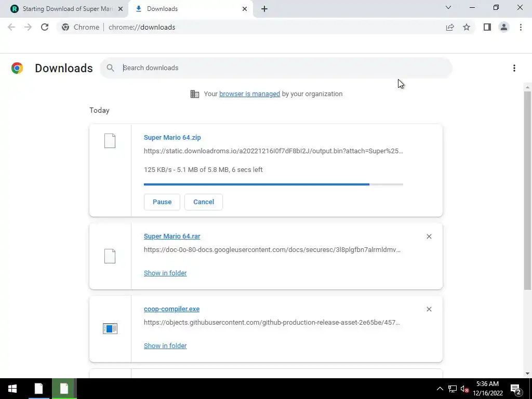Click the managed organization building icon
Viewport: 532px width, 399px height.
coord(195,94)
